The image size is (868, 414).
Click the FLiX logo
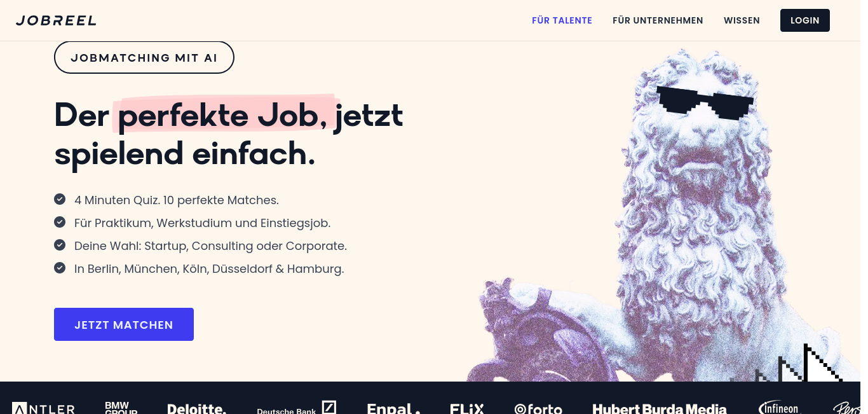(467, 408)
